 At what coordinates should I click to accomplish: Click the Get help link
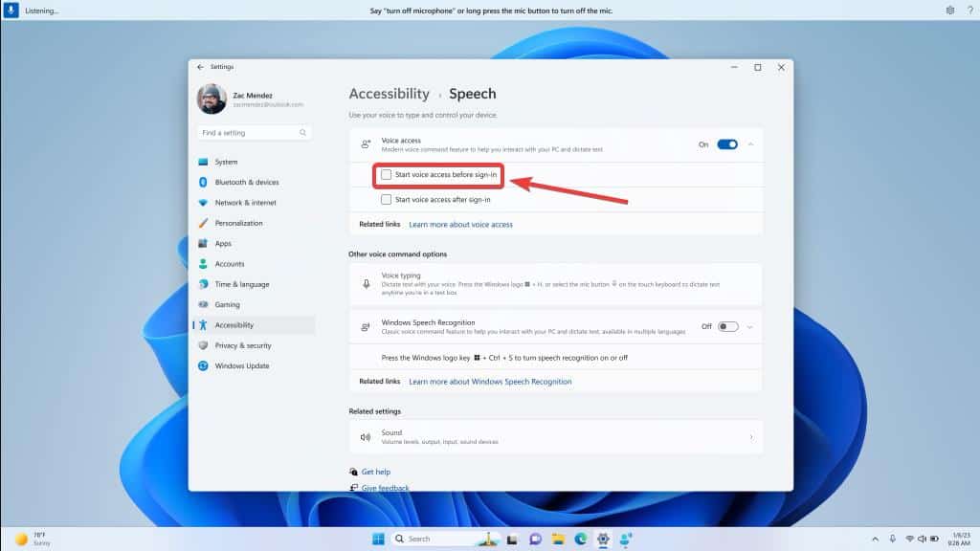(x=375, y=472)
